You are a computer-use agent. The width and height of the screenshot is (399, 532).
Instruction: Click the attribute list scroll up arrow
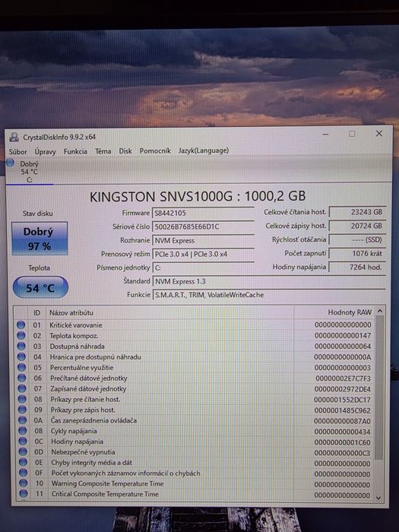380,311
